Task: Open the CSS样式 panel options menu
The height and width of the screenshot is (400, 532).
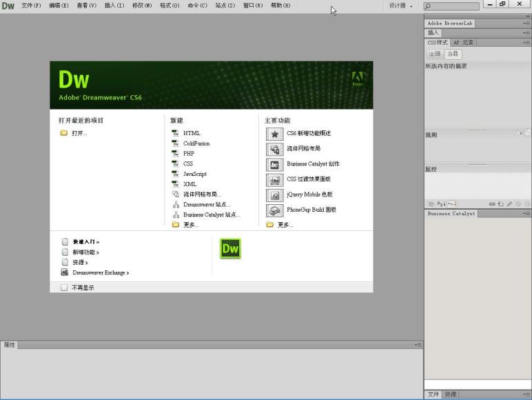Action: coord(526,43)
